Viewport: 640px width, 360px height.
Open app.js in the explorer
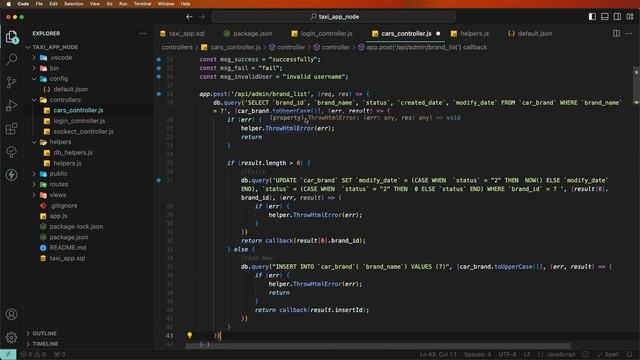58,216
